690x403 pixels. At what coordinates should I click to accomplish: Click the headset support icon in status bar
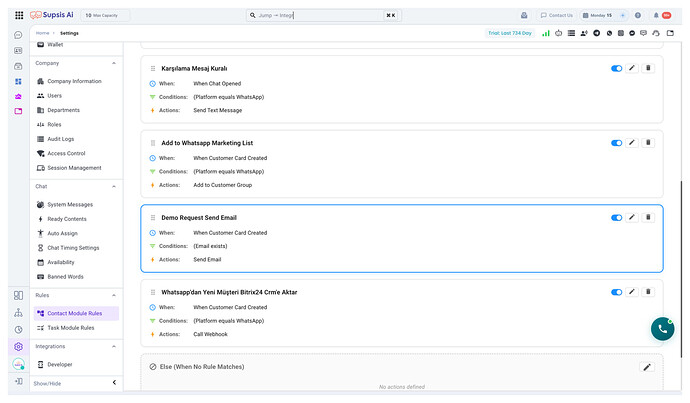656,33
